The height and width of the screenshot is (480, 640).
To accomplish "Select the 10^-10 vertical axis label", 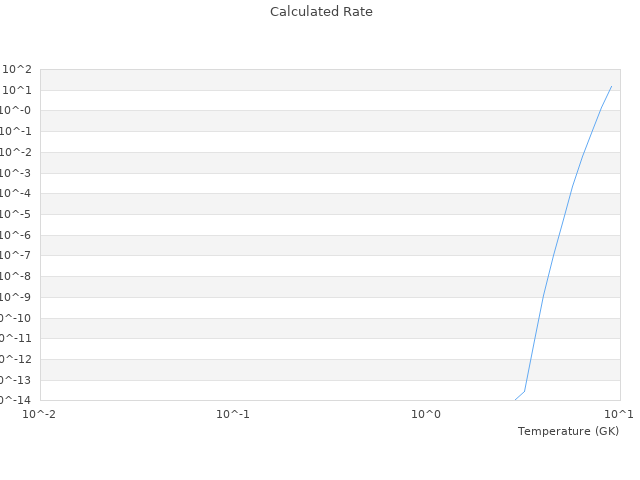I will pos(14,318).
